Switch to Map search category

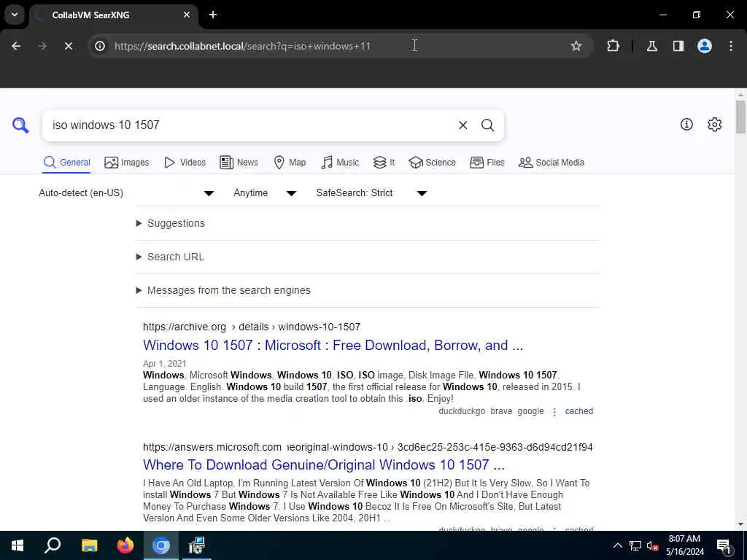[x=290, y=163]
